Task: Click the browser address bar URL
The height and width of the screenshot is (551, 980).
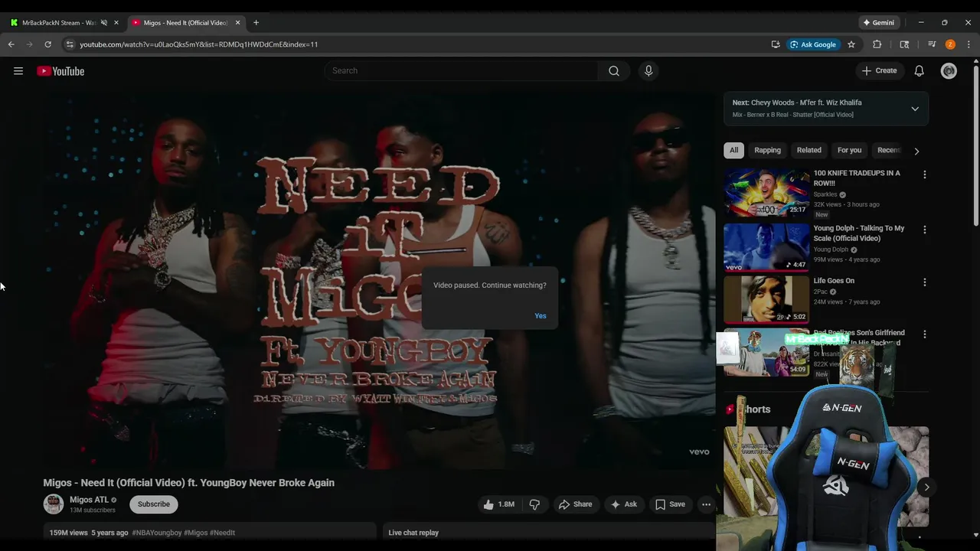Action: pyautogui.click(x=198, y=44)
